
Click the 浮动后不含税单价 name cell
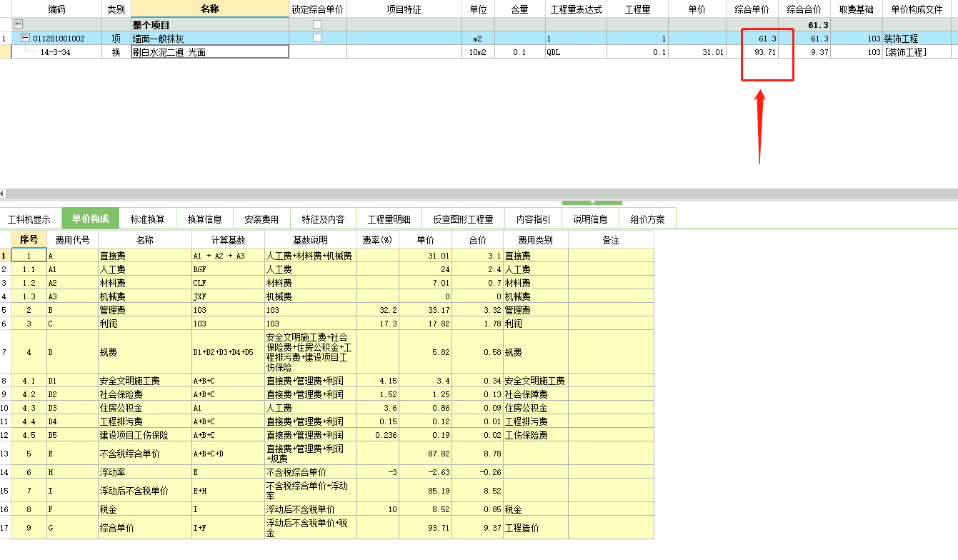pyautogui.click(x=144, y=491)
